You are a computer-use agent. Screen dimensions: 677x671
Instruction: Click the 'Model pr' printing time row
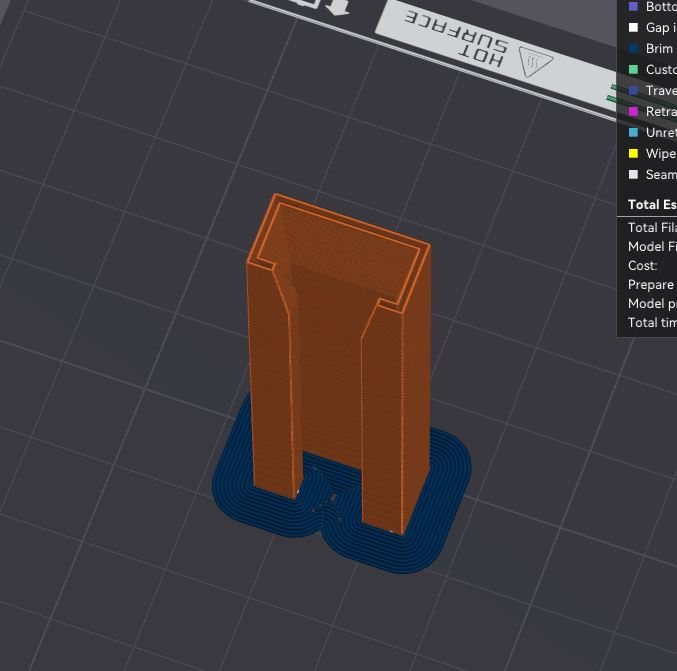point(652,304)
